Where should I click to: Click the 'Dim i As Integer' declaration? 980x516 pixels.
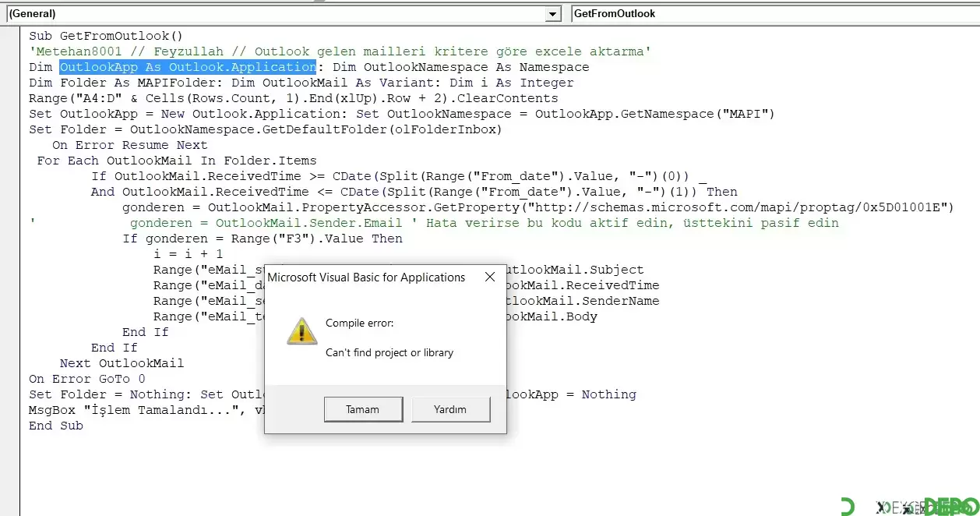click(512, 83)
